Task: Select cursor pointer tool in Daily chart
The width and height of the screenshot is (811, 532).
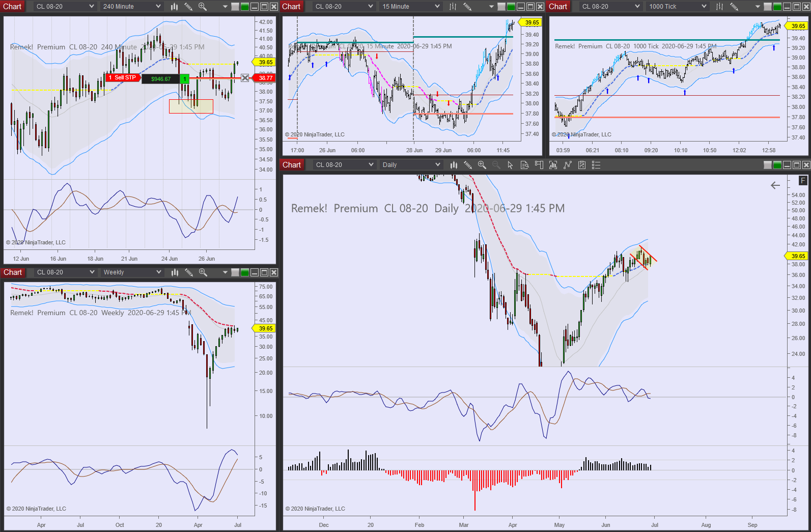Action: point(510,165)
